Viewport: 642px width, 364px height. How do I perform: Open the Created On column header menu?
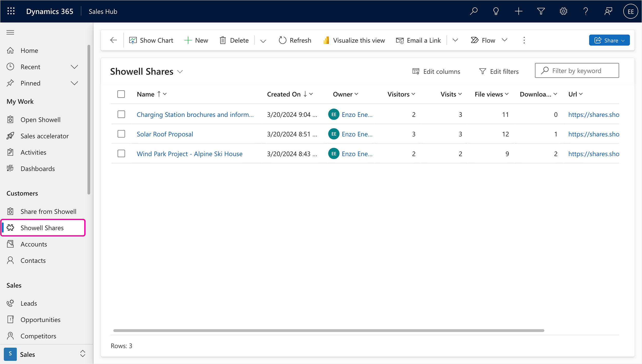[x=290, y=94]
